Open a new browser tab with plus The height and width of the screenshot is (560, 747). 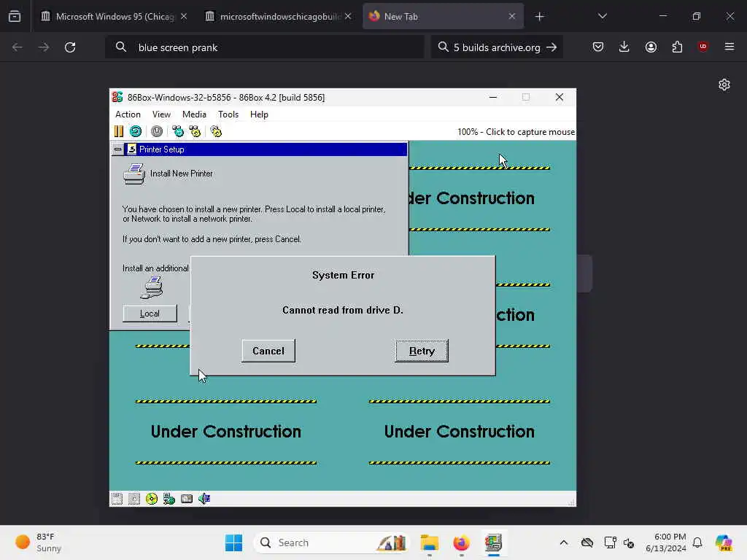pyautogui.click(x=539, y=17)
